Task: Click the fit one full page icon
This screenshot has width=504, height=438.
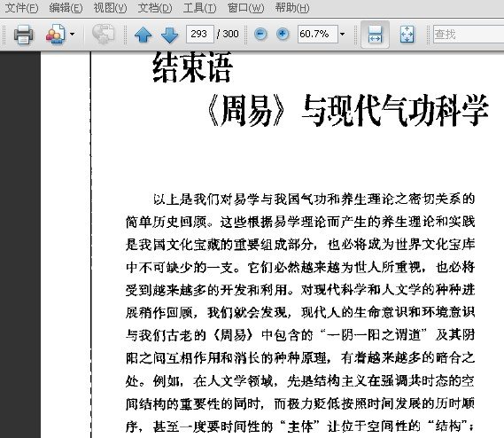Action: [407, 34]
